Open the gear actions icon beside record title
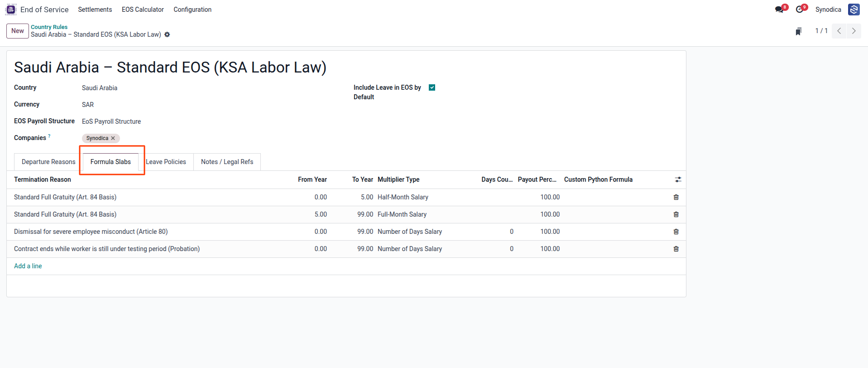The height and width of the screenshot is (368, 868). pyautogui.click(x=167, y=34)
